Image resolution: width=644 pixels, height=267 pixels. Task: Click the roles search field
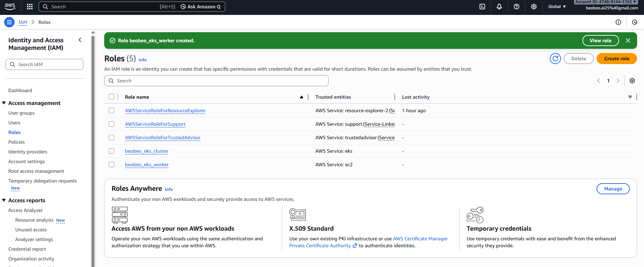click(x=216, y=81)
